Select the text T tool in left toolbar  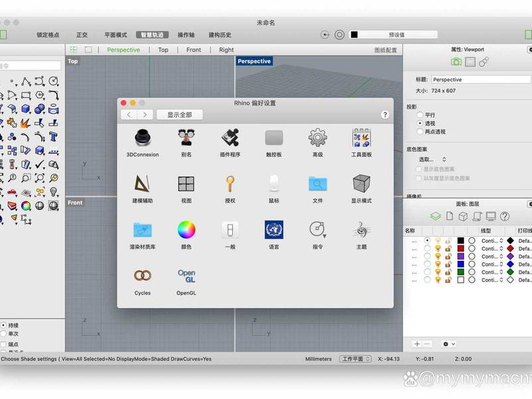click(53, 137)
